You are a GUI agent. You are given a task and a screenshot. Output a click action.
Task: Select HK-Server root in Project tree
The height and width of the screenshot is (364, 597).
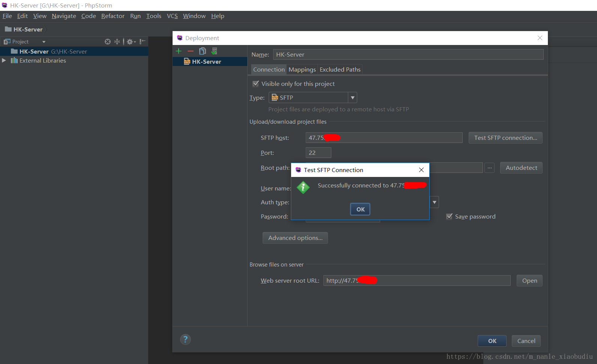[x=74, y=51]
